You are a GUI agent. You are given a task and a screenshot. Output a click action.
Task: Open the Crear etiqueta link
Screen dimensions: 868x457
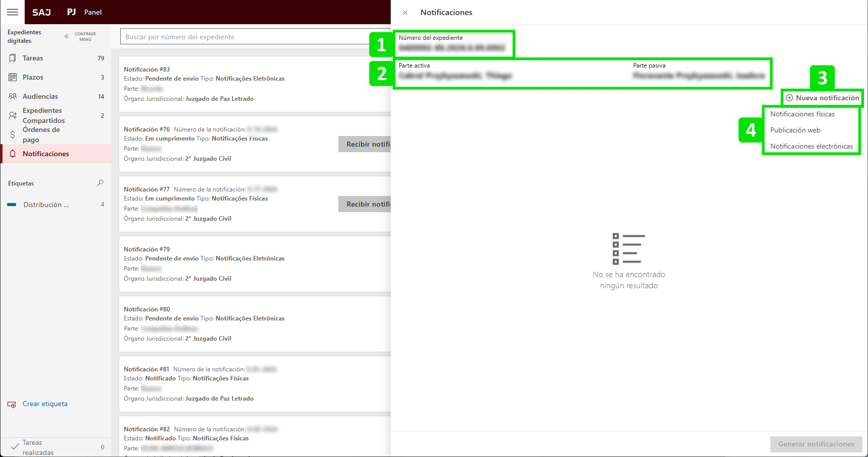(x=45, y=404)
